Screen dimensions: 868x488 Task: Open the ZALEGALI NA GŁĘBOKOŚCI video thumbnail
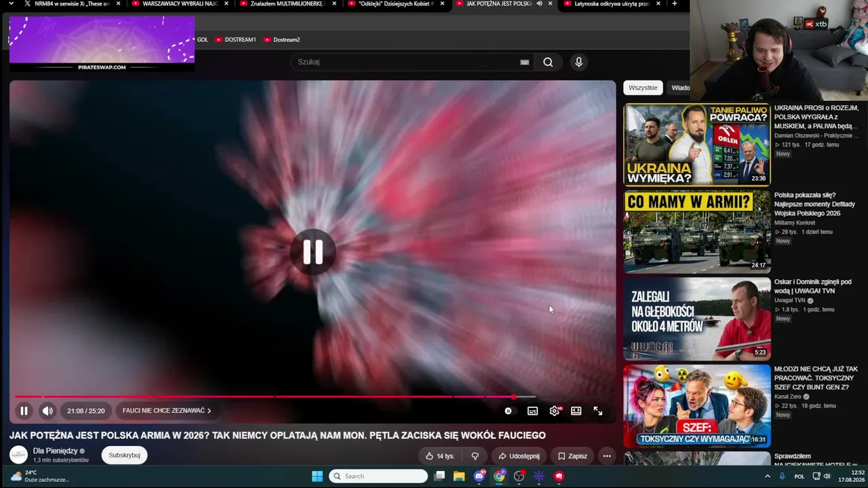click(697, 319)
